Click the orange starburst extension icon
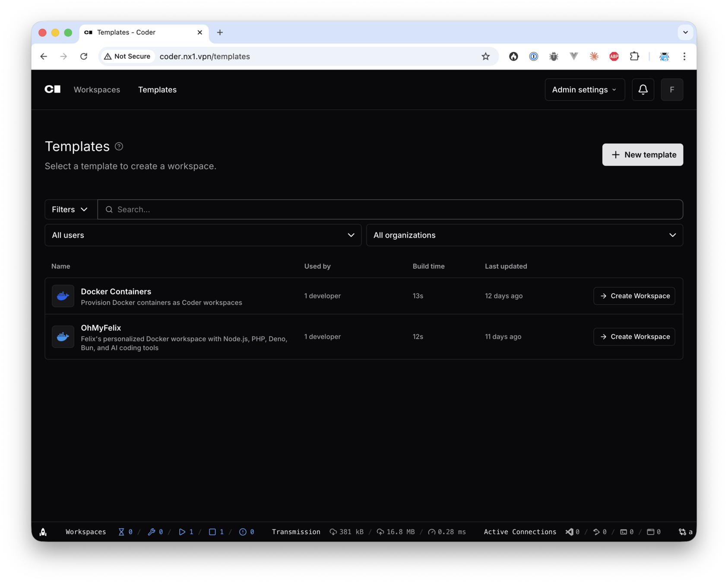Viewport: 728px width, 583px height. coord(594,56)
